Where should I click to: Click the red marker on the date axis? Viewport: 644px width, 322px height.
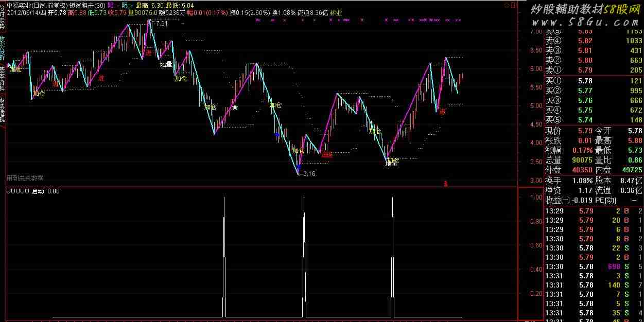(446, 183)
